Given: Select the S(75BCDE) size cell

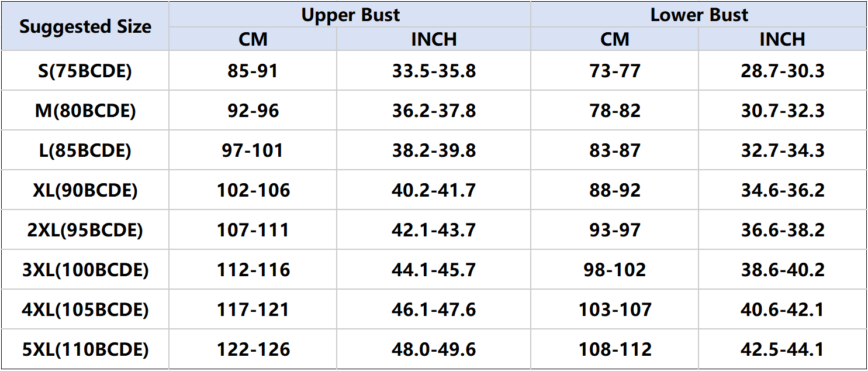Looking at the screenshot, I should [85, 71].
